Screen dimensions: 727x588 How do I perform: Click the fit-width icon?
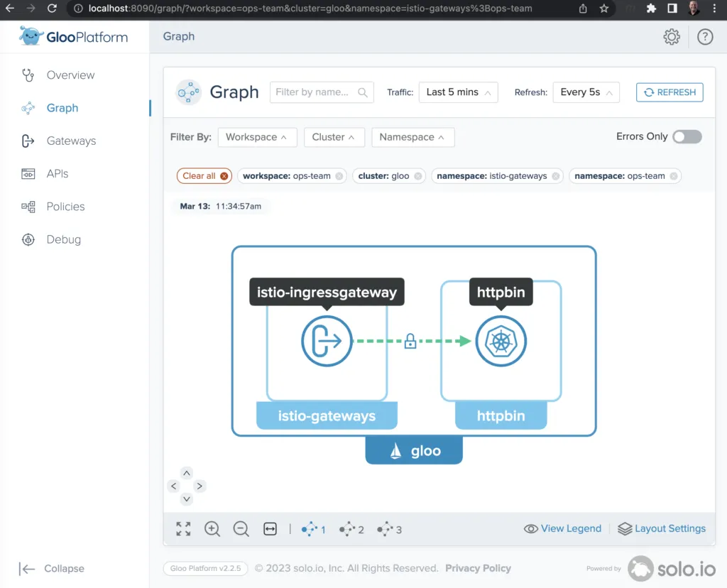270,528
